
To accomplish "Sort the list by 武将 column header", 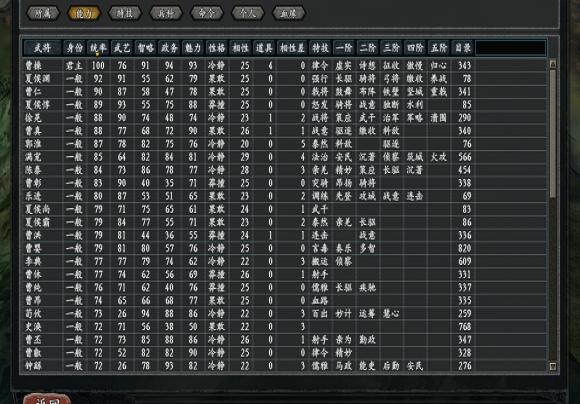I will tap(43, 48).
